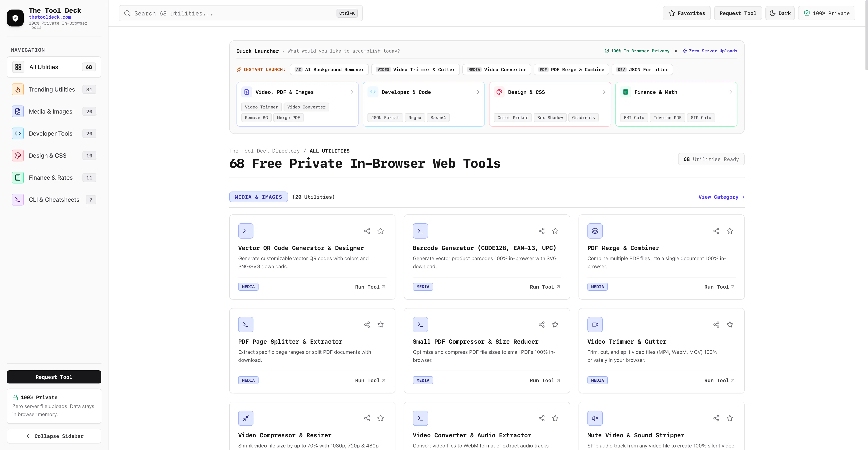Favorite the Video Converter & Audio Extractor
Viewport: 868px width, 450px height.
[x=555, y=418]
